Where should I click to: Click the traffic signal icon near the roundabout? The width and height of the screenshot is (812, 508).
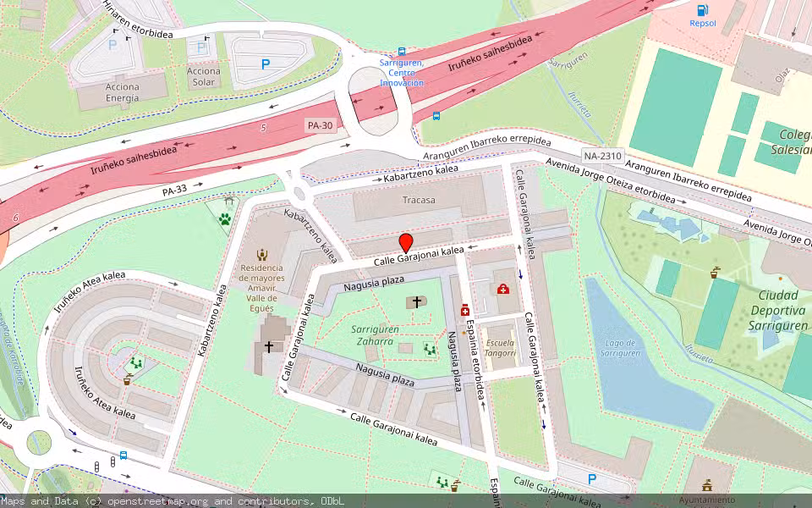[97, 465]
